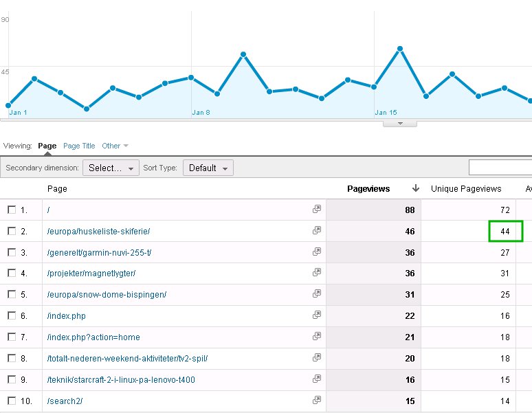This screenshot has height=413, width=532.
Task: Select checkbox for row 9 starcraft page
Action: (12, 379)
